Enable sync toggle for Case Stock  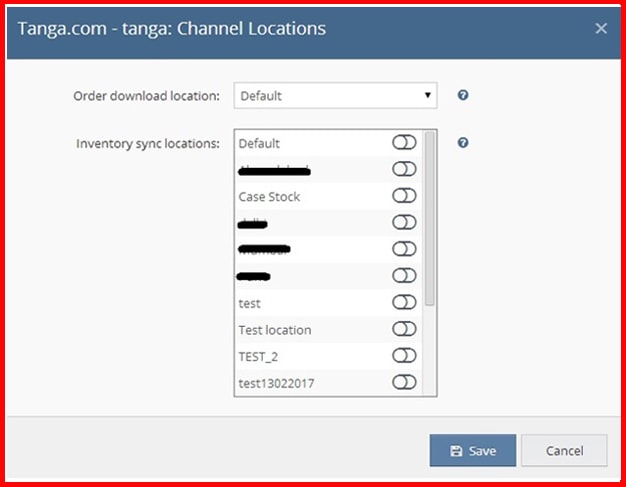tap(404, 196)
